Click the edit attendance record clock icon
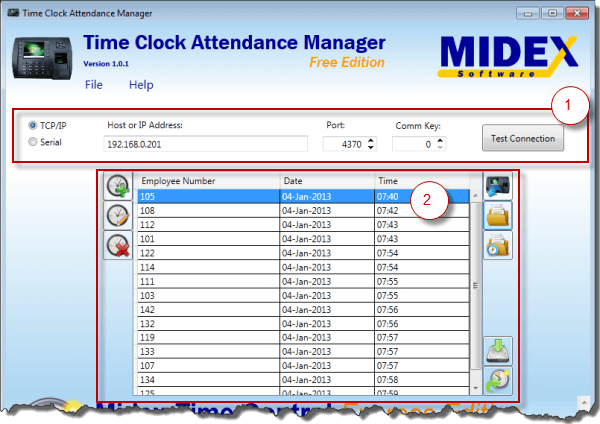 pyautogui.click(x=118, y=215)
